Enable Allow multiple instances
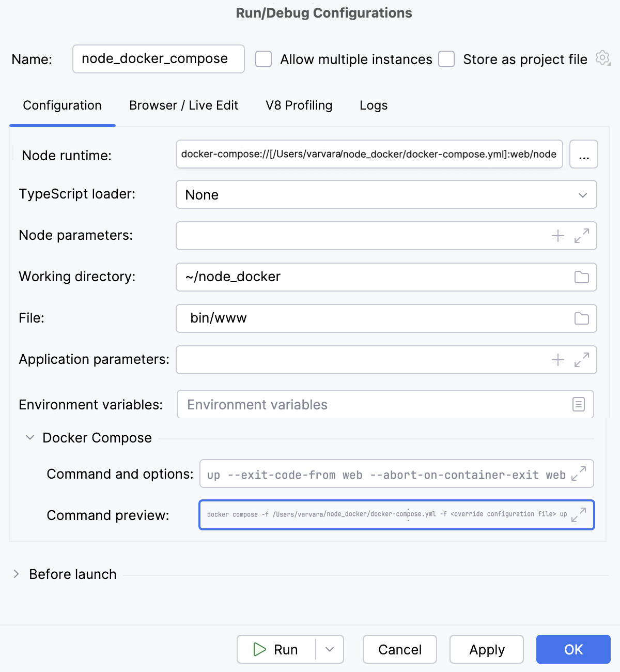The height and width of the screenshot is (672, 620). tap(263, 59)
